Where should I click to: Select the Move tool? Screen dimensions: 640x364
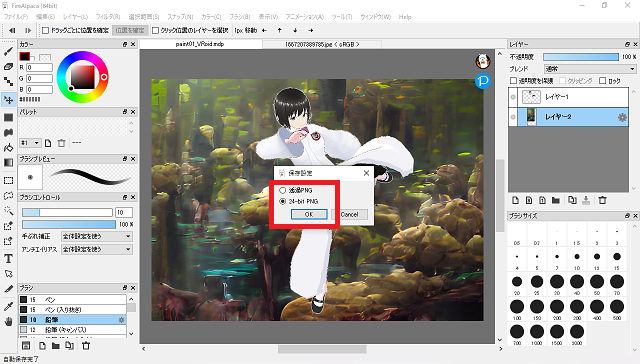(8, 100)
